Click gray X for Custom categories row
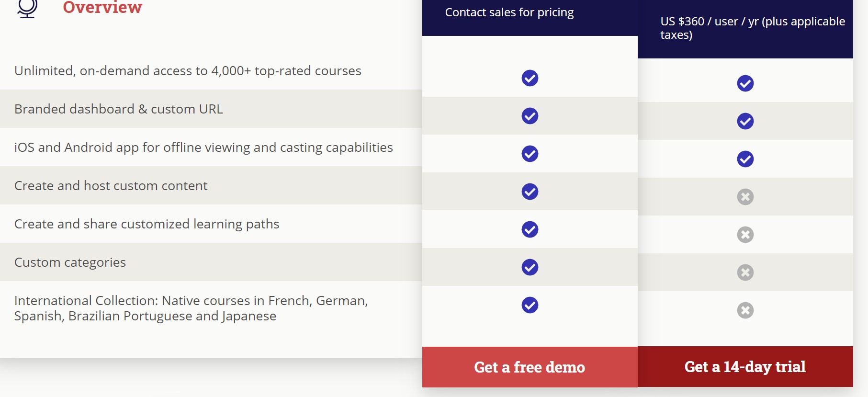The image size is (868, 397). [745, 272]
